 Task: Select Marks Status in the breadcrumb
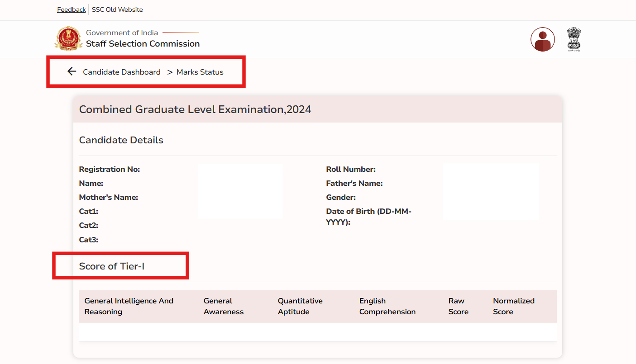(200, 72)
